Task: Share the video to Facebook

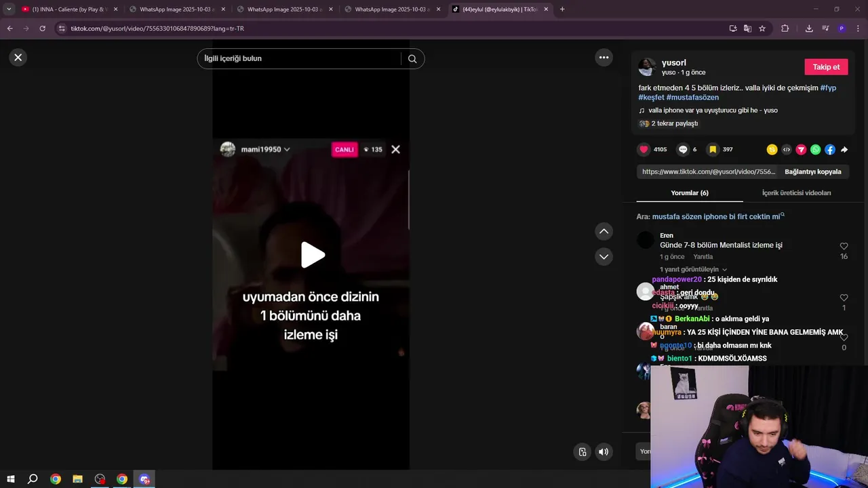Action: pos(829,150)
